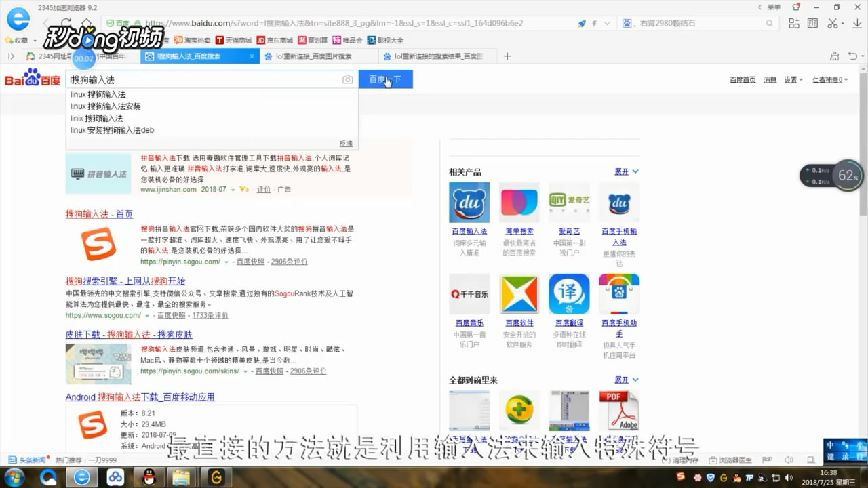Image resolution: width=868 pixels, height=488 pixels.
Task: Click the Baidu logo
Action: point(33,79)
